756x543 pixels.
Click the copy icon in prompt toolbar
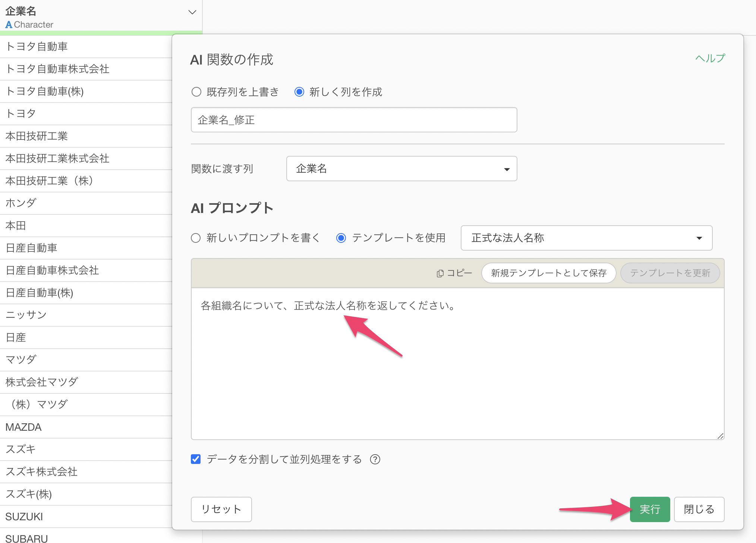coord(440,273)
